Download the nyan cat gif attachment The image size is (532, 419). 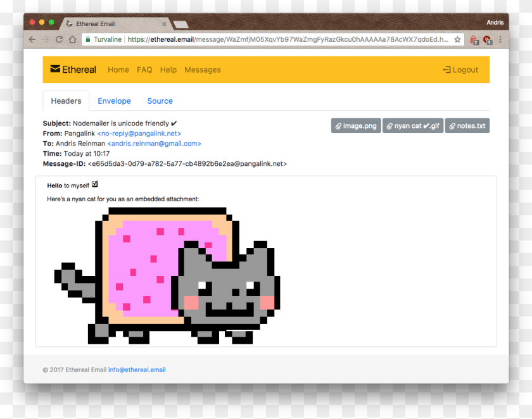click(x=413, y=126)
